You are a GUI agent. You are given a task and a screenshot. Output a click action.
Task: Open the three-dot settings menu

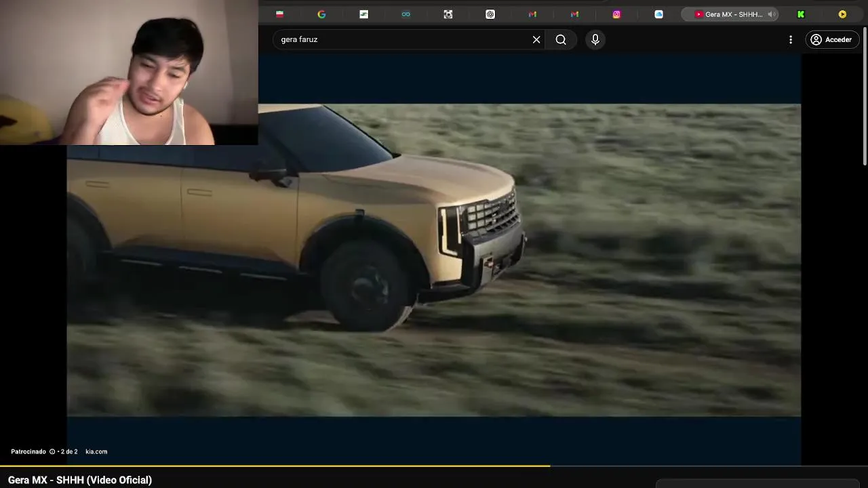point(791,39)
